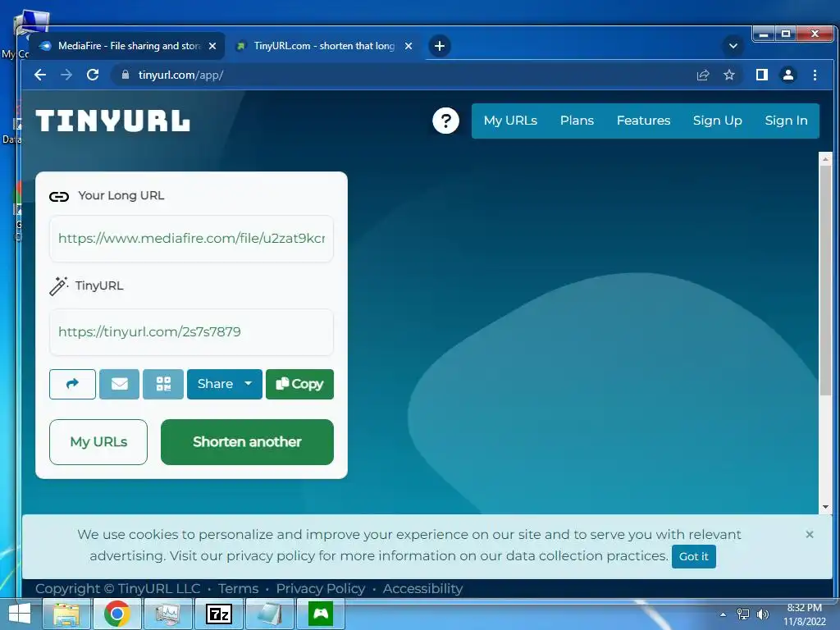Open the help question mark icon
The image size is (840, 630).
coord(445,121)
